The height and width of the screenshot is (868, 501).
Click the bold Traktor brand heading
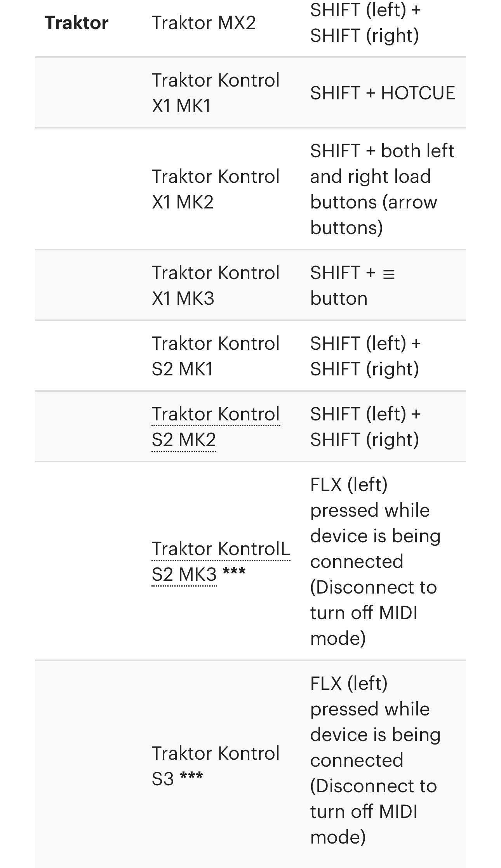(x=77, y=23)
